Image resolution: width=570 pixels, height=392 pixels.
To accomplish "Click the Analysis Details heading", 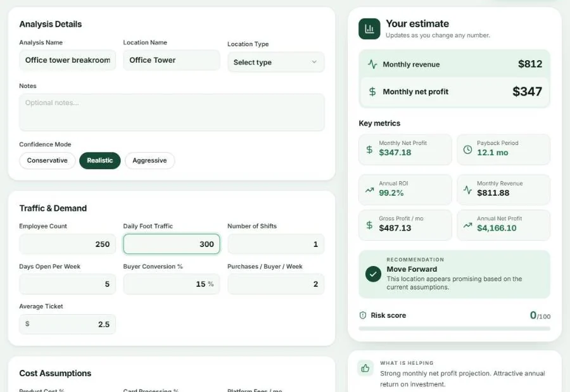I will click(x=51, y=24).
